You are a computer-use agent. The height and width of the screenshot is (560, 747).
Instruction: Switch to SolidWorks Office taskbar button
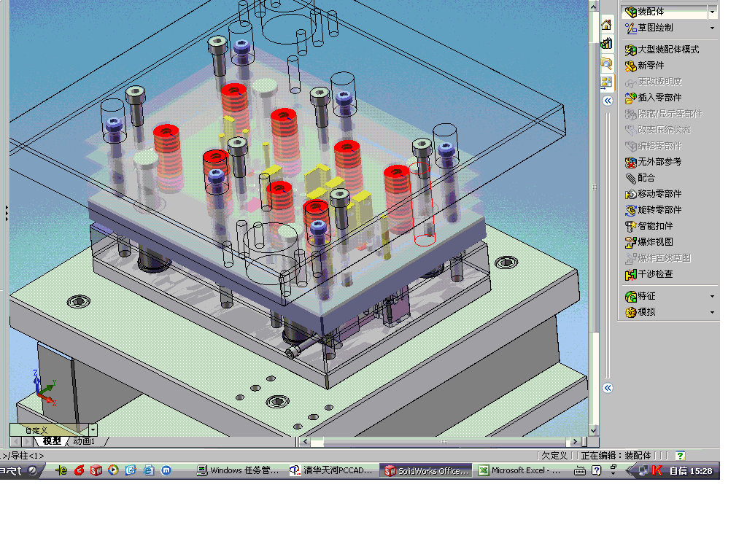[x=427, y=470]
